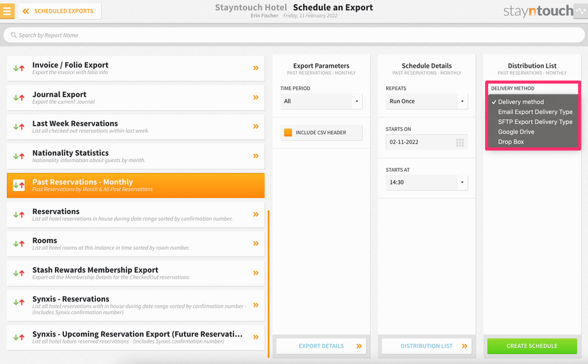Choose Drop Box delivery option
Viewport: 588px width, 364px height.
pos(511,142)
